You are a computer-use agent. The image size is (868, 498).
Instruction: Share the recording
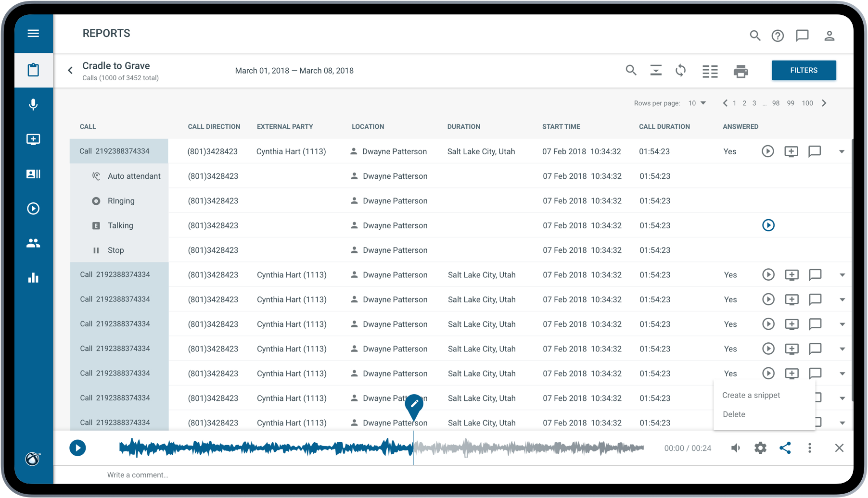(785, 448)
